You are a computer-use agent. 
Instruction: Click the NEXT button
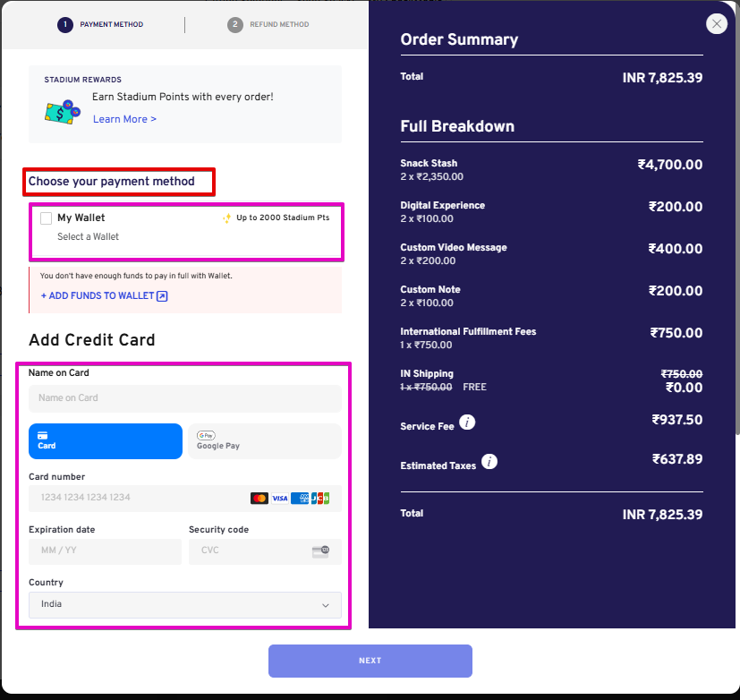point(370,661)
